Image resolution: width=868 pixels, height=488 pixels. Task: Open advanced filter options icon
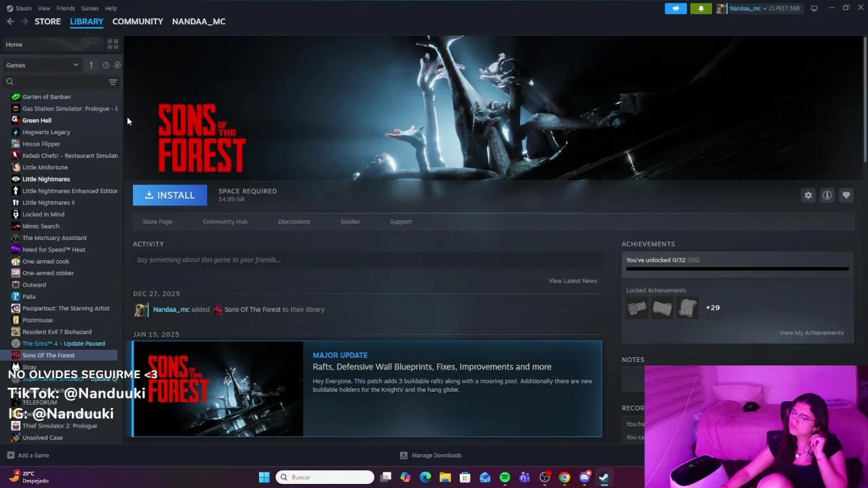pyautogui.click(x=113, y=82)
